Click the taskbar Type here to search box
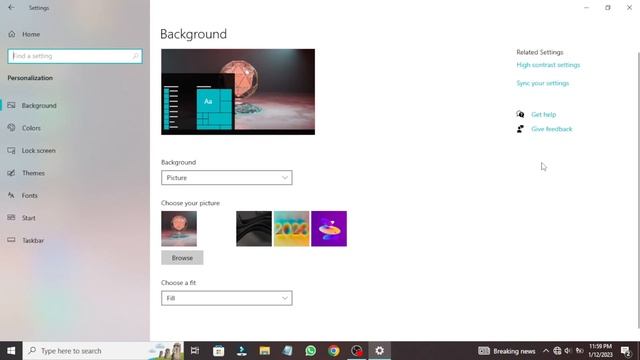The image size is (640, 360). pyautogui.click(x=103, y=351)
